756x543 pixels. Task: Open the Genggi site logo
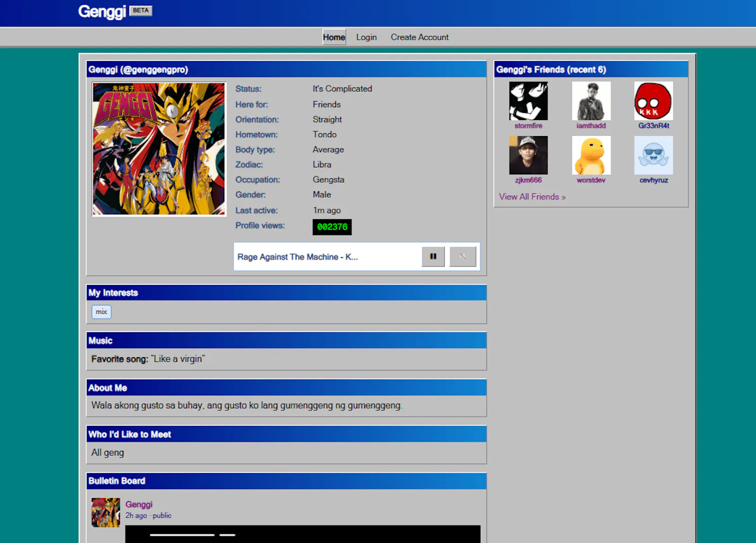pos(102,11)
